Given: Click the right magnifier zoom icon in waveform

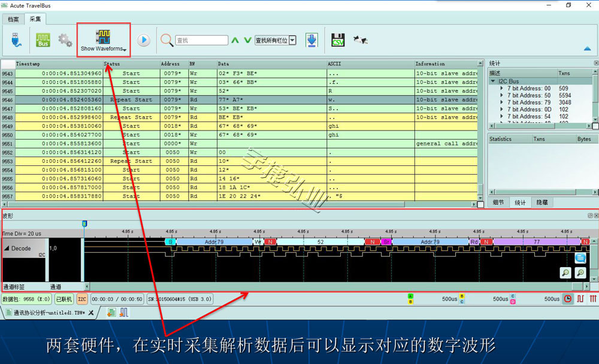Looking at the screenshot, I should point(580,272).
